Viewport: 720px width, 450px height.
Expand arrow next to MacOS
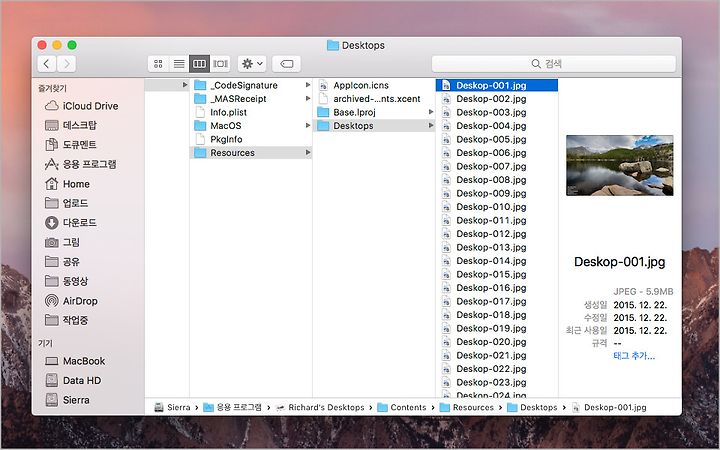click(308, 125)
